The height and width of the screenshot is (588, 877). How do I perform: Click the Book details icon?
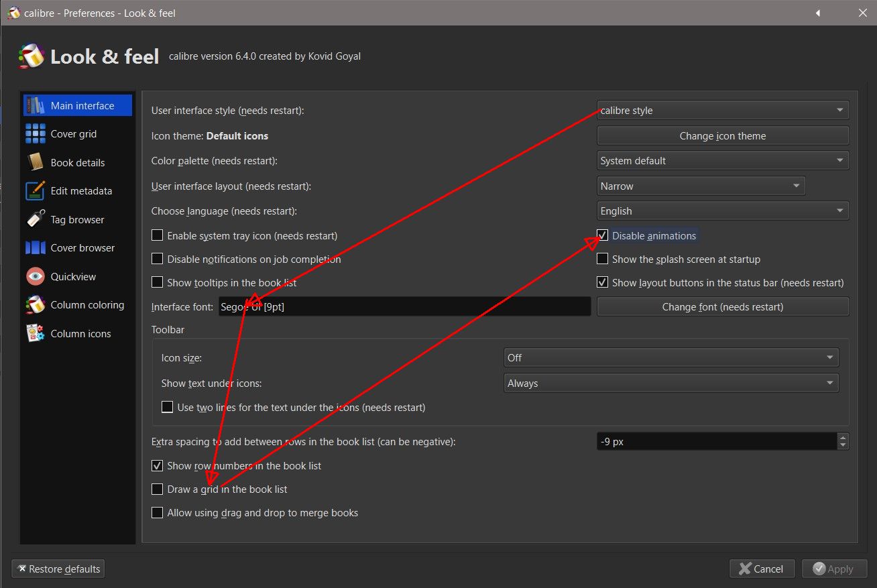point(35,162)
